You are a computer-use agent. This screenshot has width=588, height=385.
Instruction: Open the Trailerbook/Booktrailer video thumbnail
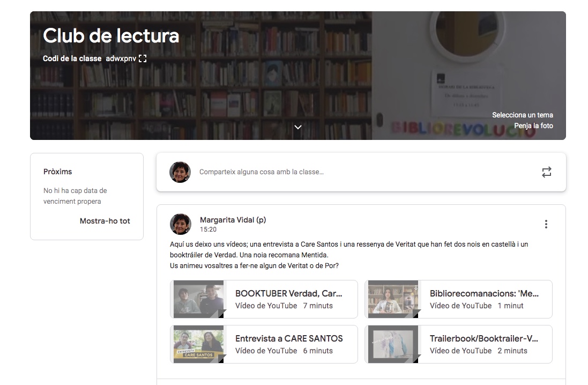tap(393, 344)
